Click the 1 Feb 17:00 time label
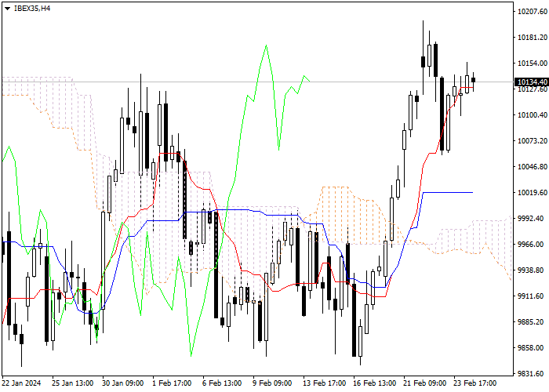The width and height of the screenshot is (549, 392). [172, 383]
